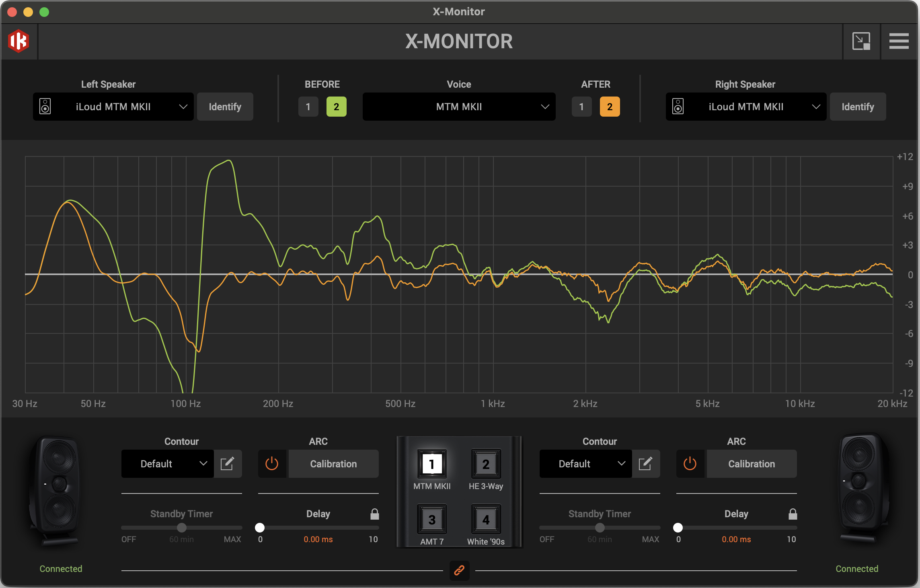Click left Delay value 0.00 ms
This screenshot has width=920, height=588.
pos(318,539)
